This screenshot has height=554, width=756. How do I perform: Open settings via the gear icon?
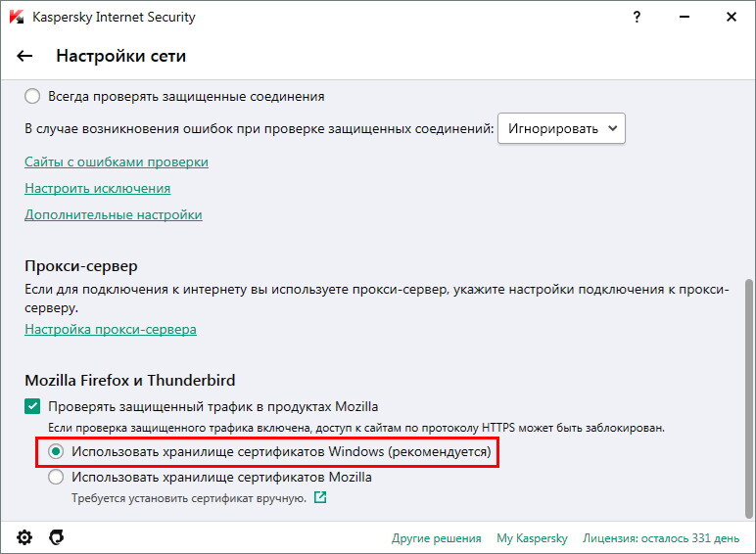click(x=24, y=537)
